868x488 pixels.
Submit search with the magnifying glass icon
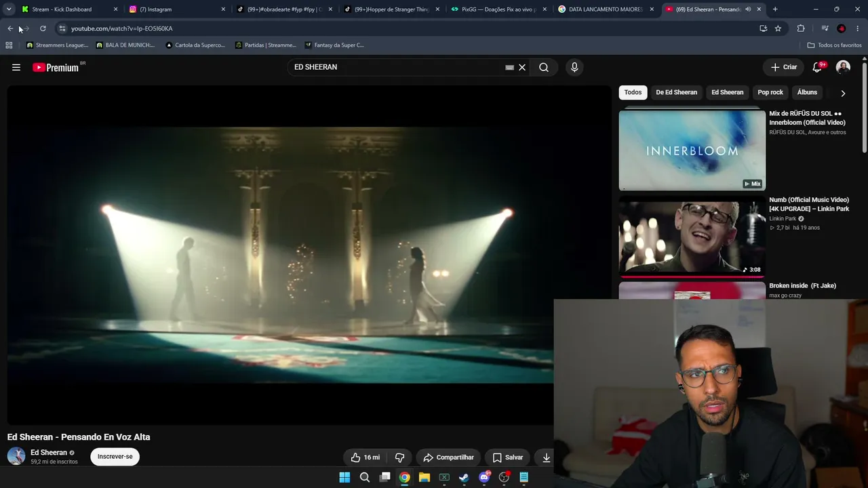pyautogui.click(x=544, y=67)
